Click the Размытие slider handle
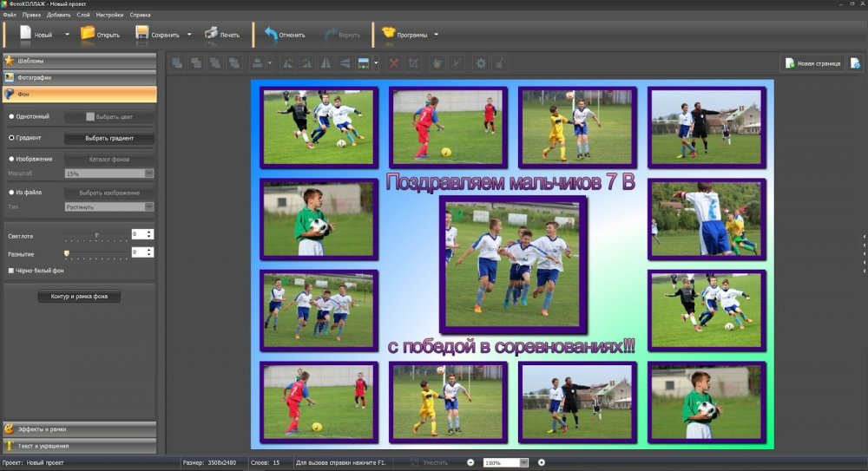Image resolution: width=868 pixels, height=471 pixels. click(66, 252)
